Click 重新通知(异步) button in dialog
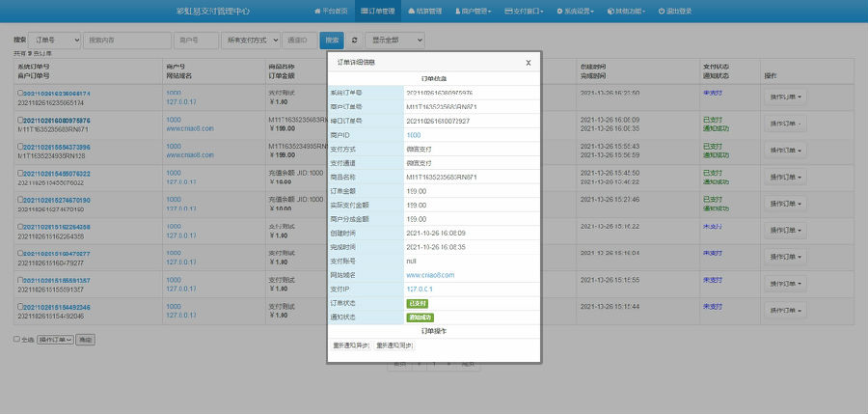 pyautogui.click(x=351, y=345)
